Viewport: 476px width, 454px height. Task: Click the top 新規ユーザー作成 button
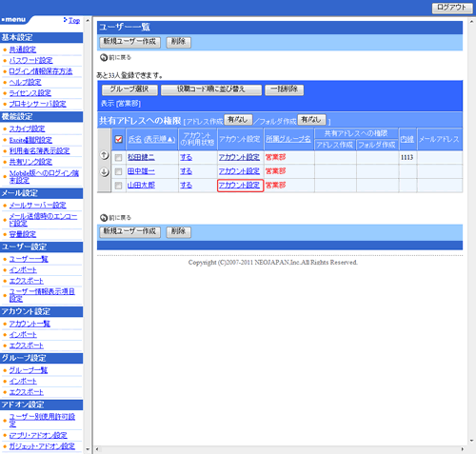(x=130, y=42)
